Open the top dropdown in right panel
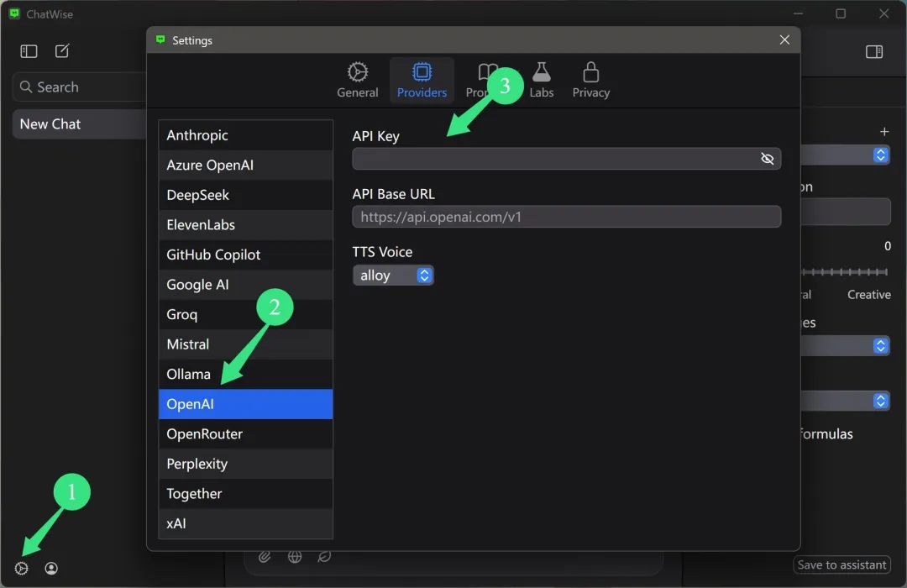Viewport: 907px width, 588px height. click(845, 155)
